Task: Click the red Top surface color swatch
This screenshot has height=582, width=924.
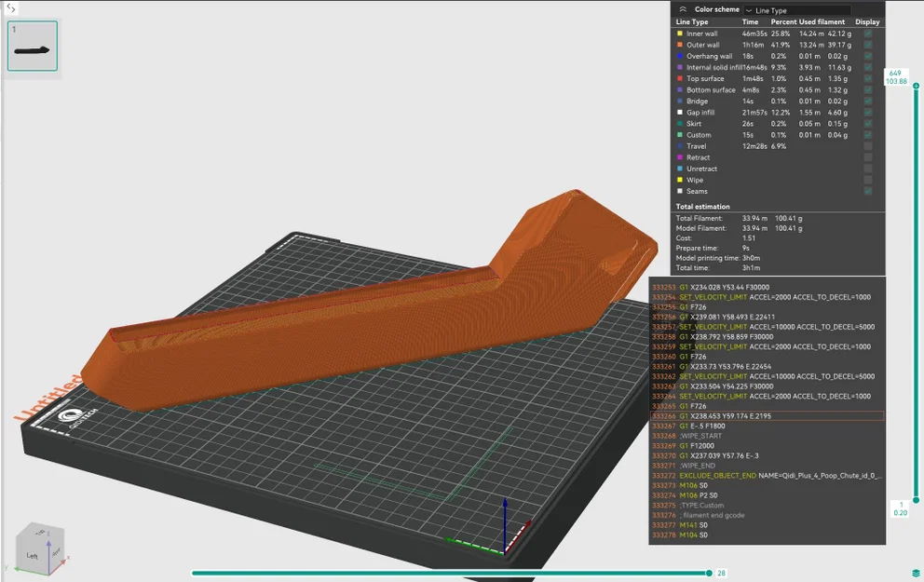Action: [679, 78]
